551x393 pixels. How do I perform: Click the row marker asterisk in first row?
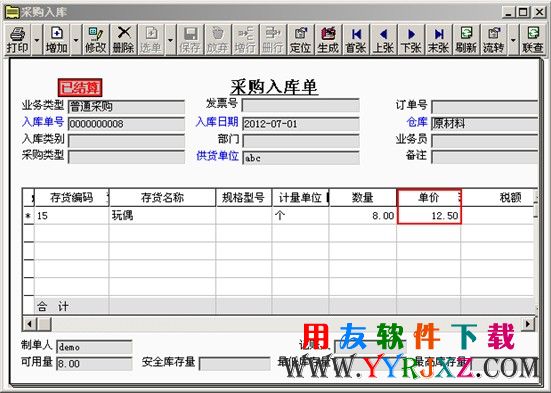tap(28, 216)
